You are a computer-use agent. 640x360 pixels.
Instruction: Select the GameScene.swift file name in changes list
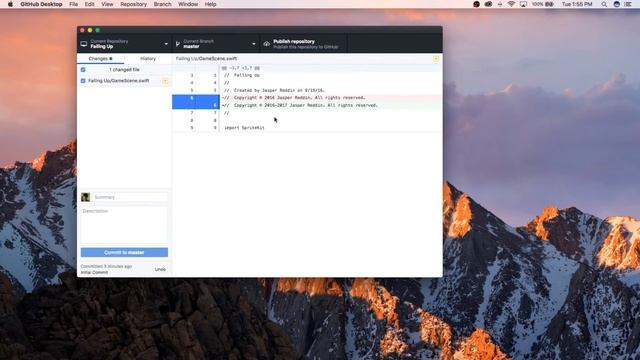(x=119, y=81)
